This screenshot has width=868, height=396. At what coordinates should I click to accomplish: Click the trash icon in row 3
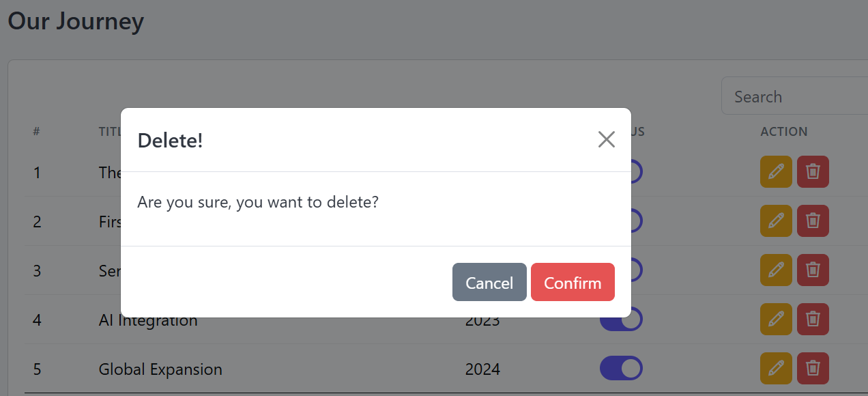813,270
